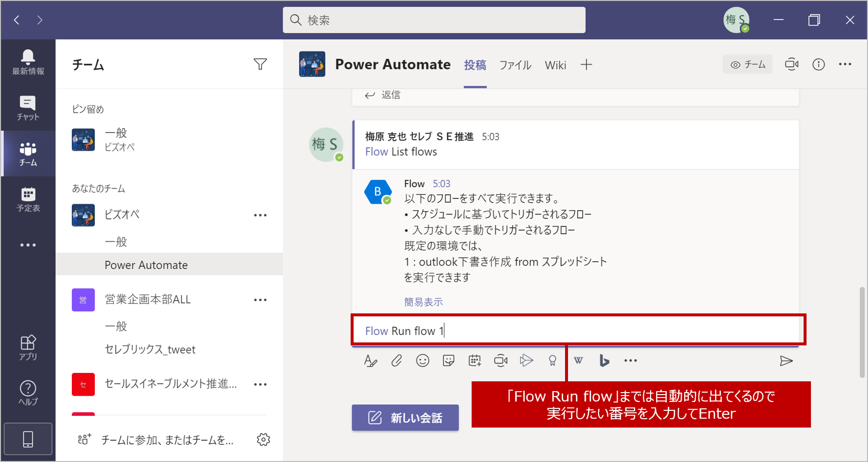Open more options for 営業企画本部ALL
This screenshot has height=462, width=868.
[260, 300]
